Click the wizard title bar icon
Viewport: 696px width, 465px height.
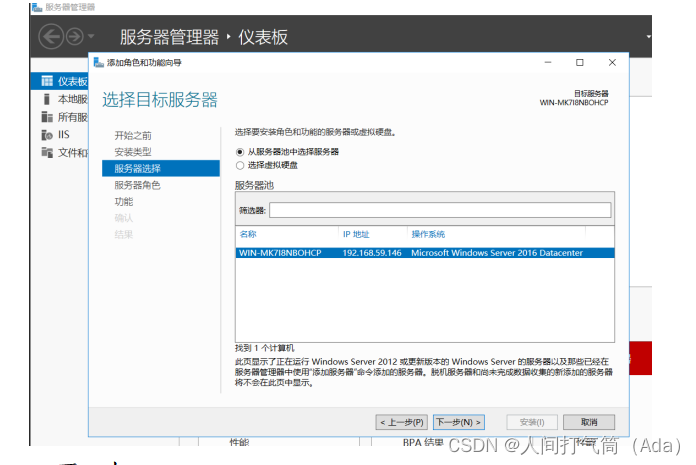98,62
